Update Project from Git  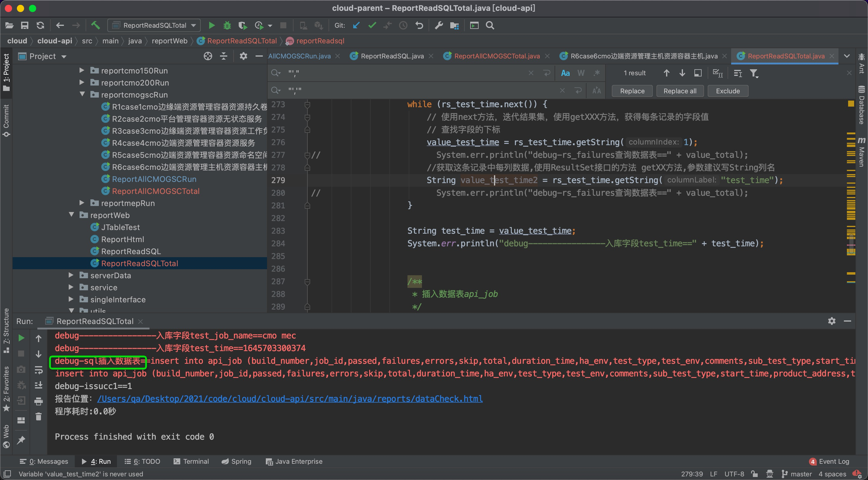click(x=356, y=25)
